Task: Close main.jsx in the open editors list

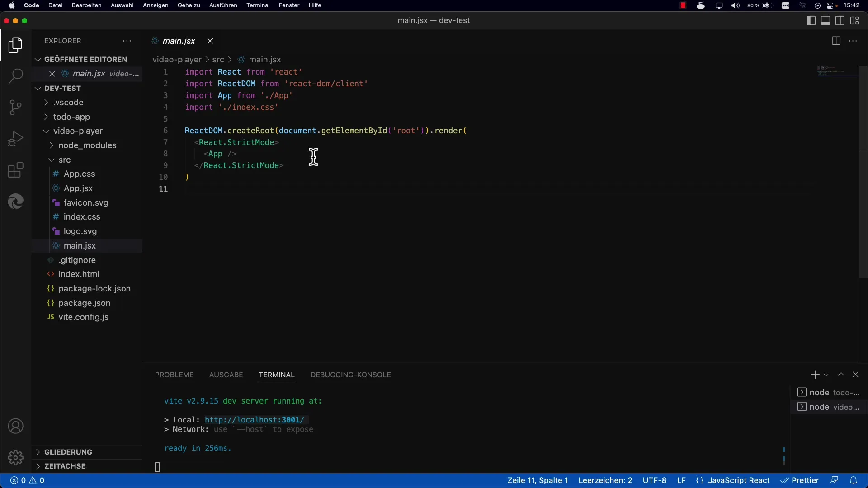Action: coord(52,74)
